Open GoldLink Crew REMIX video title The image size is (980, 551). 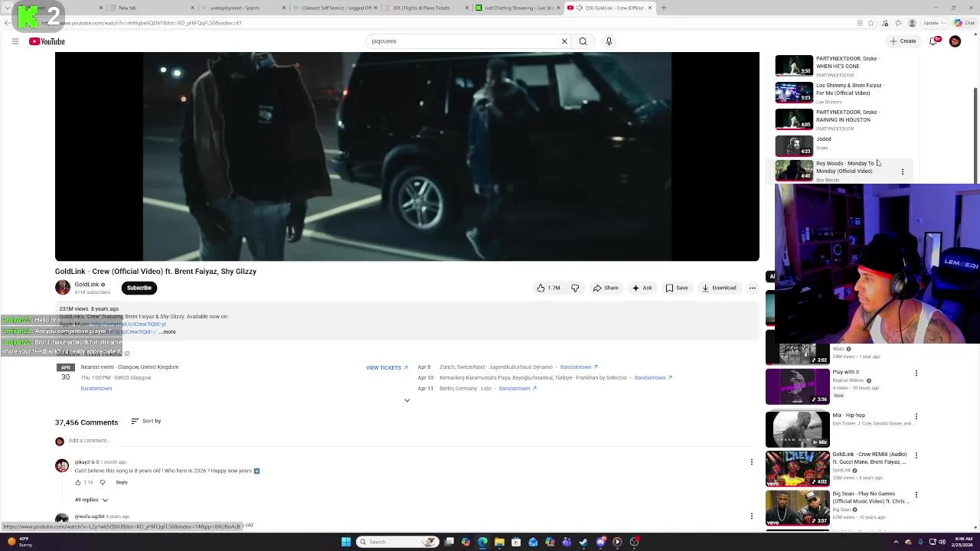tap(869, 458)
